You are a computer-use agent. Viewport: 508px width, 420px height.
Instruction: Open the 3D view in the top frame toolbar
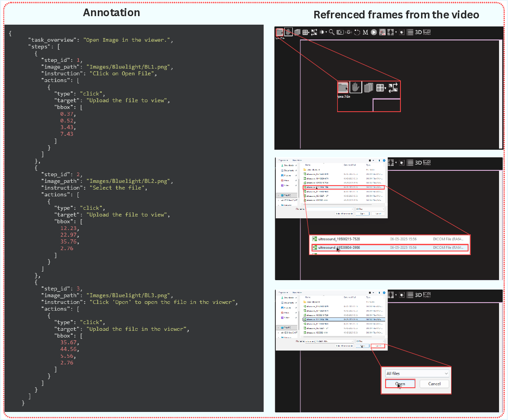click(x=418, y=32)
